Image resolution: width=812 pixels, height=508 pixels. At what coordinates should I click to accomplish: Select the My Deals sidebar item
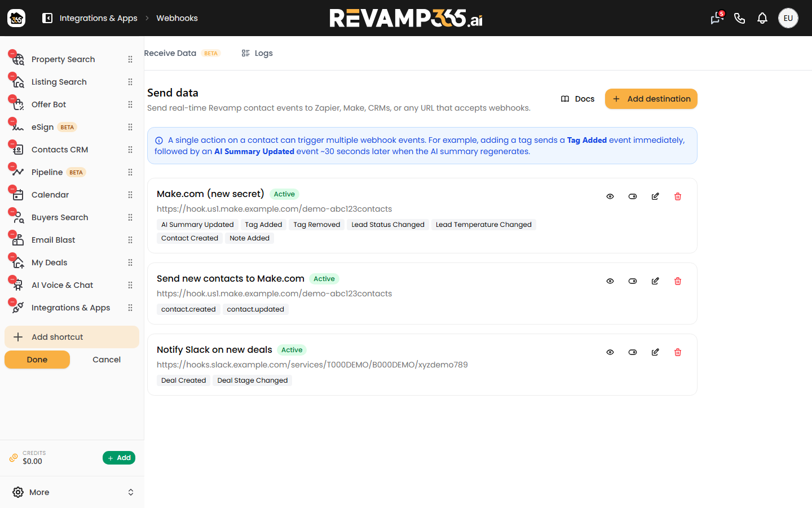[x=50, y=262]
